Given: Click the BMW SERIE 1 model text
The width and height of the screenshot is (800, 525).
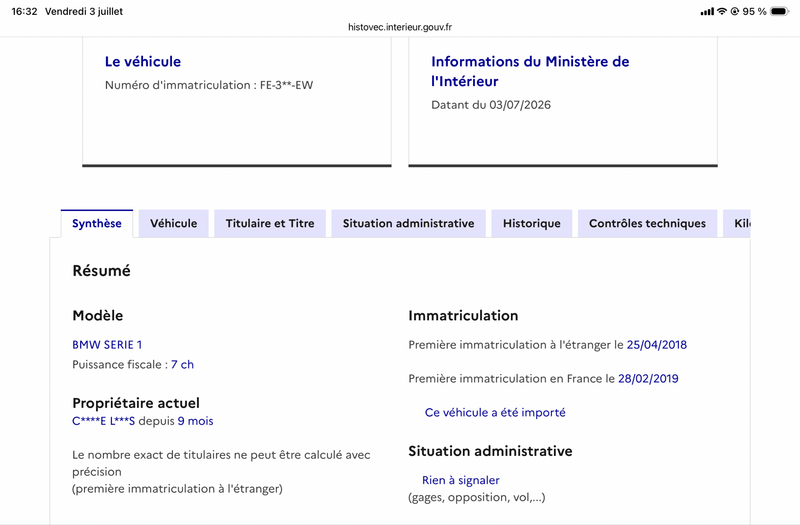Looking at the screenshot, I should 107,345.
